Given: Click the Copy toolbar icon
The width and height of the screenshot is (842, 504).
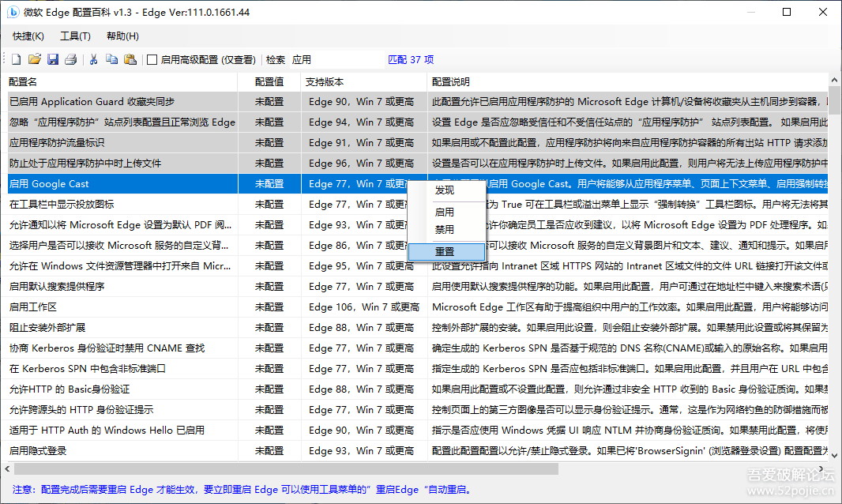Looking at the screenshot, I should coord(111,59).
